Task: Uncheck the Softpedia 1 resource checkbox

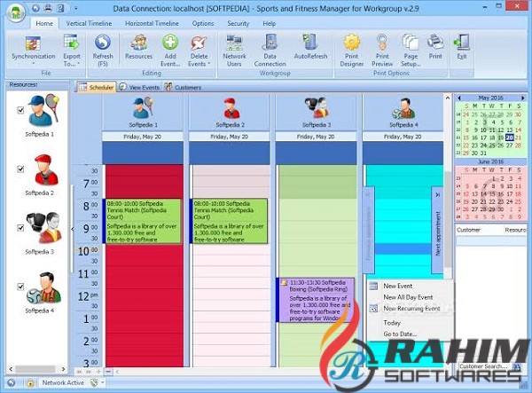Action: pos(20,110)
